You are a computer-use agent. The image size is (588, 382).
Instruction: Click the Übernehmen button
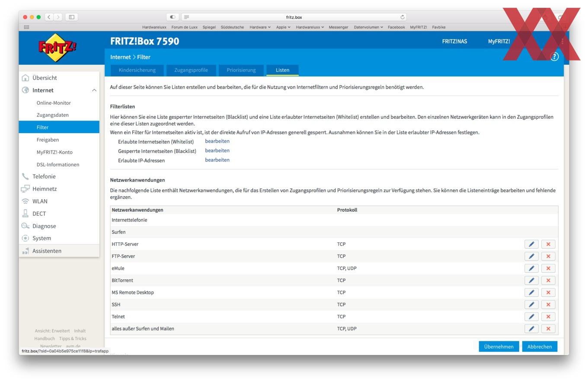point(499,347)
